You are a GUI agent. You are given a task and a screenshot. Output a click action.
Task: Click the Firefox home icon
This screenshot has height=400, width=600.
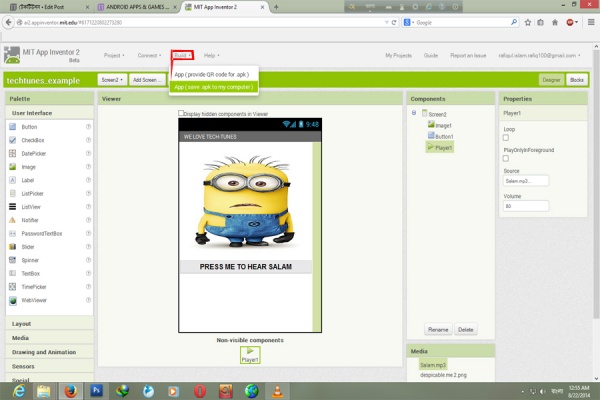pyautogui.click(x=555, y=21)
